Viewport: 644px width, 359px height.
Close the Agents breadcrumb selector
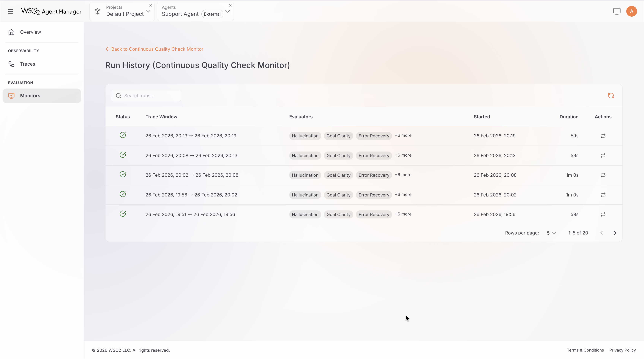click(x=230, y=5)
